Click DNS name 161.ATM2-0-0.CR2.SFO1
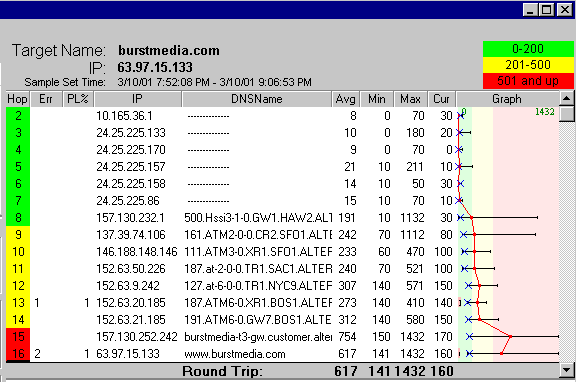This screenshot has width=576, height=382. (258, 234)
